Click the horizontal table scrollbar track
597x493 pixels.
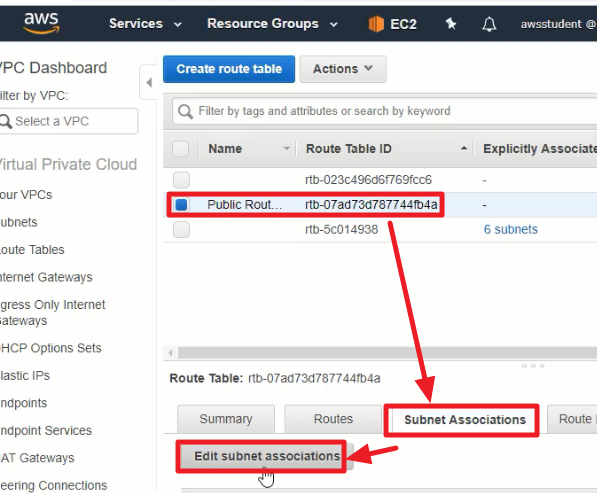point(387,353)
